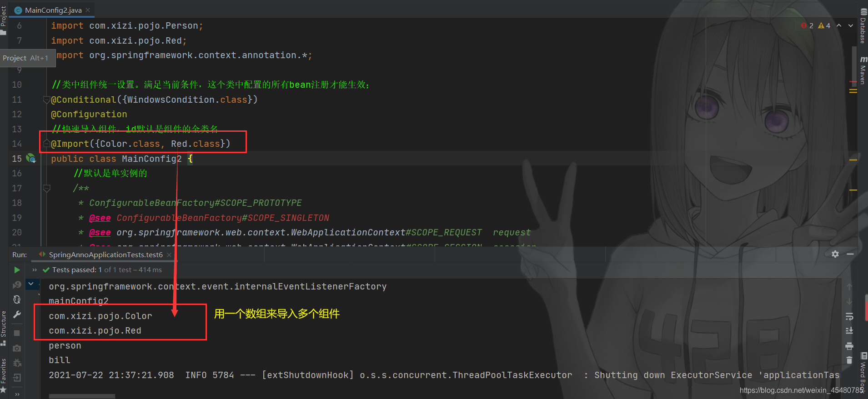Toggle soft-wrap in console
The height and width of the screenshot is (399, 868).
[x=849, y=316]
